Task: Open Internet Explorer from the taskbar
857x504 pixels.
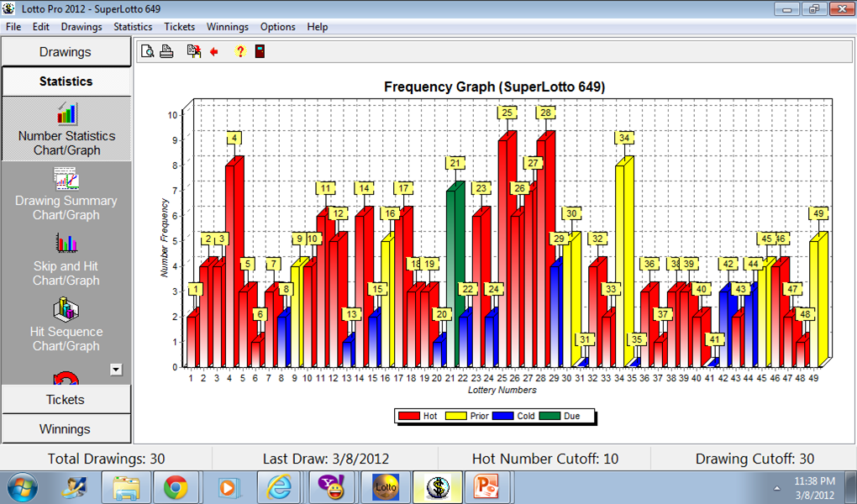Action: pos(279,487)
